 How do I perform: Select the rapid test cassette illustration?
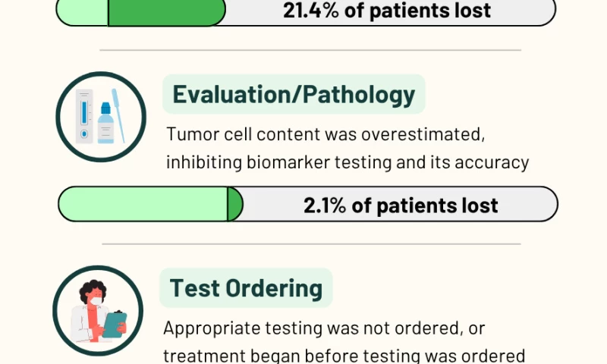84,115
